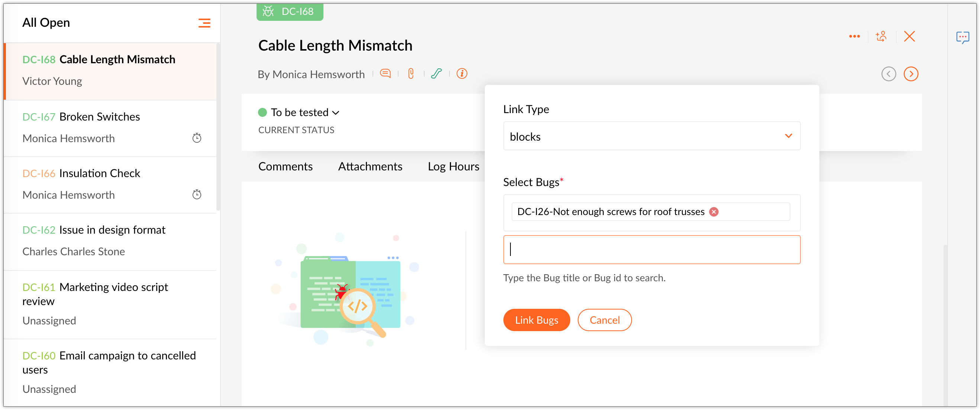The height and width of the screenshot is (410, 980).
Task: Switch to the Log Hours tab
Action: point(453,166)
